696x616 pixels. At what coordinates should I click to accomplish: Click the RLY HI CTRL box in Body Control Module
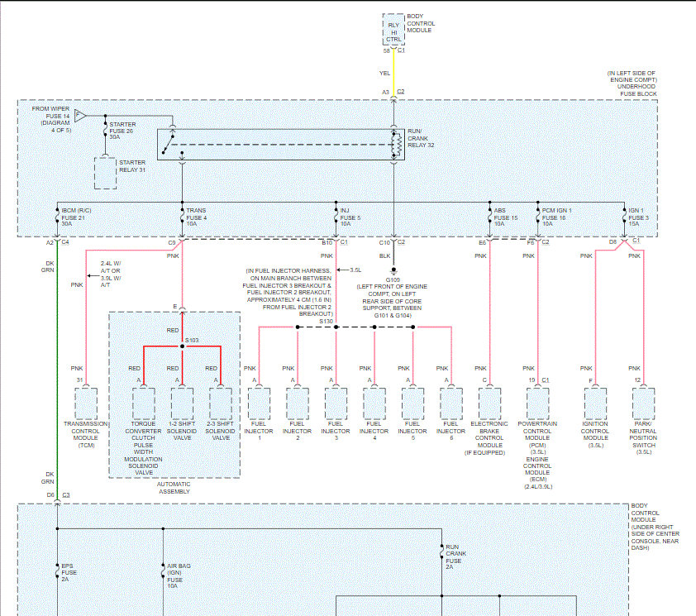coord(393,29)
